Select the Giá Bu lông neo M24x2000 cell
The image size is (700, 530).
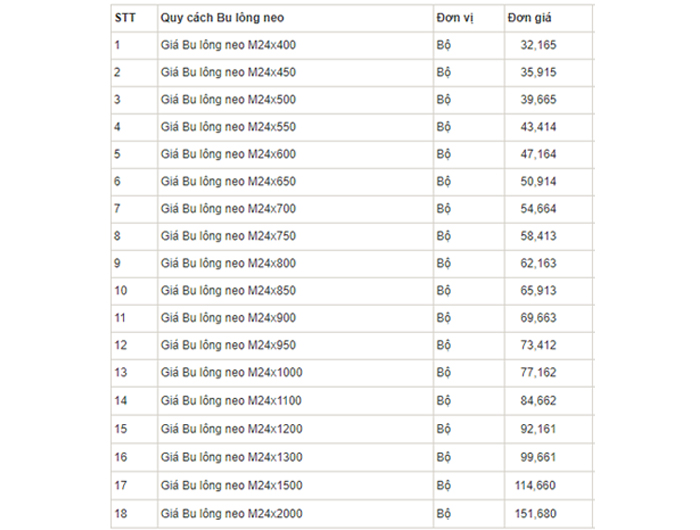click(x=231, y=513)
